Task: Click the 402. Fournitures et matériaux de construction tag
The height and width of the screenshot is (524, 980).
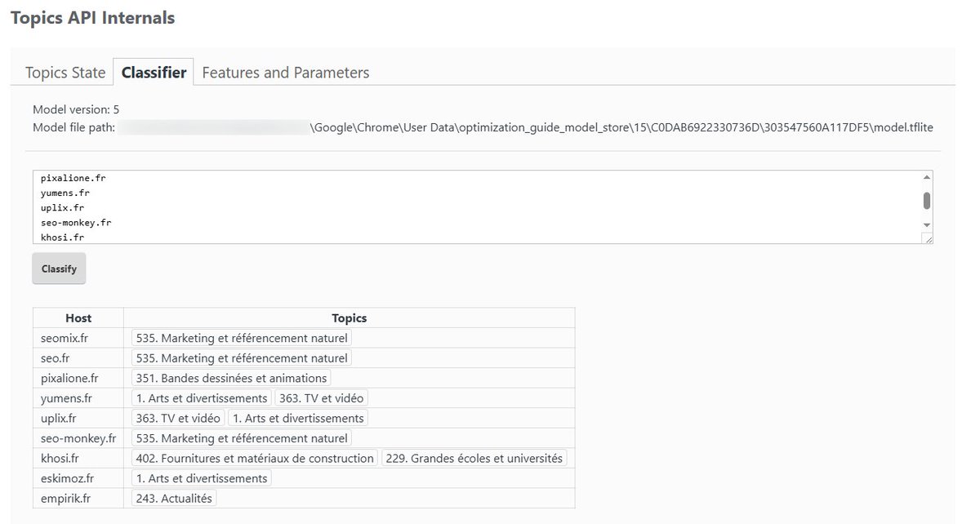Action: (255, 458)
